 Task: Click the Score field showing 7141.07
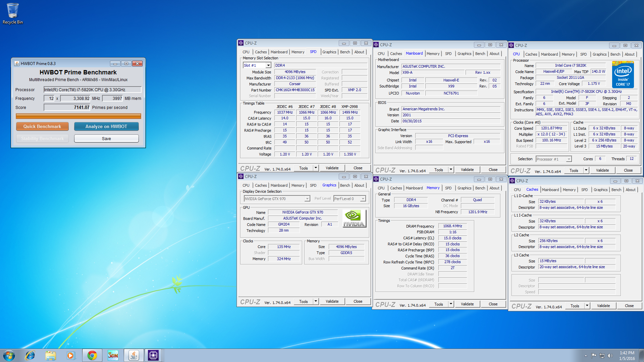coord(67,107)
